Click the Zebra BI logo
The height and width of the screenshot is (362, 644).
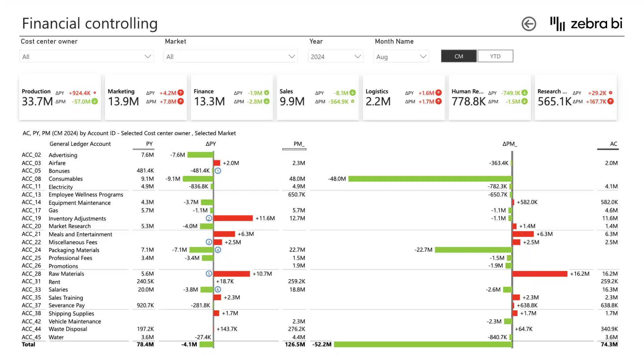[x=586, y=24]
